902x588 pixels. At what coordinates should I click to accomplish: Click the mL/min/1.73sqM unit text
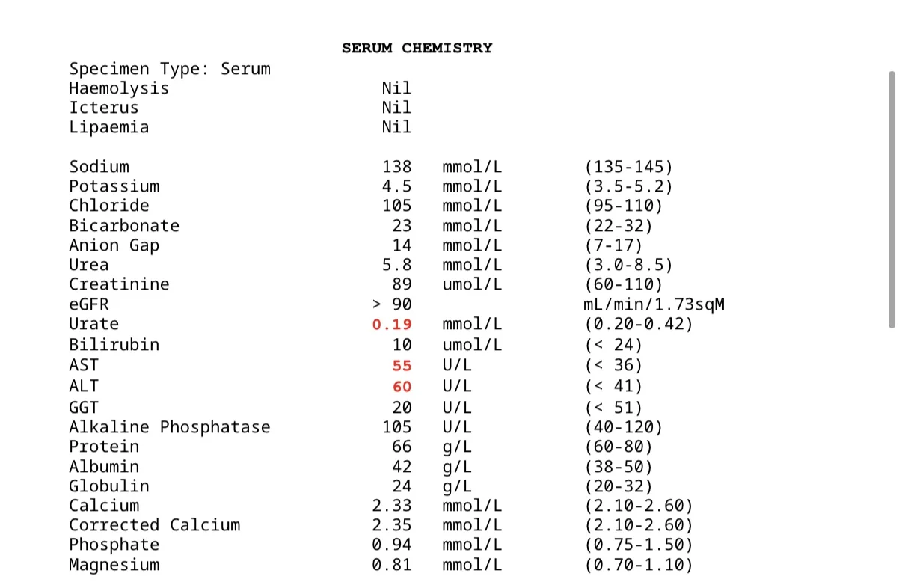click(x=654, y=304)
